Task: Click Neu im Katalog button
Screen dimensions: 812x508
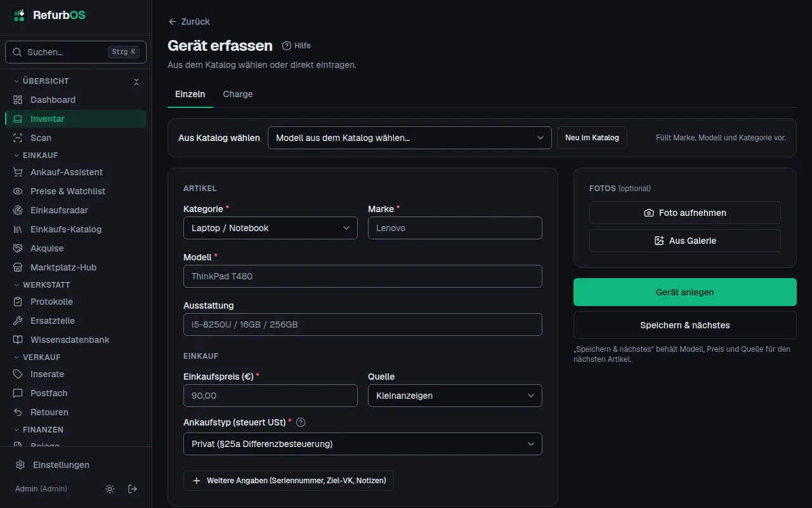Action: 592,138
